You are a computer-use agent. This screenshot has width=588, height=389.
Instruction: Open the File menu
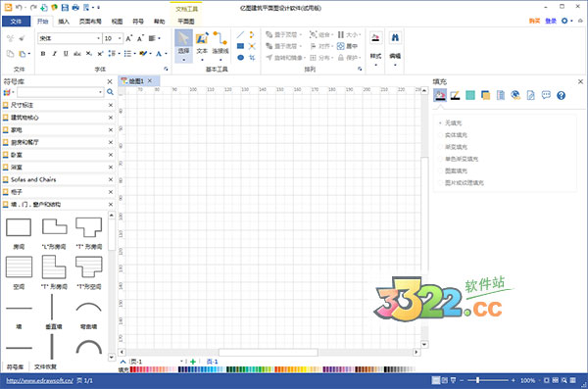tap(16, 22)
